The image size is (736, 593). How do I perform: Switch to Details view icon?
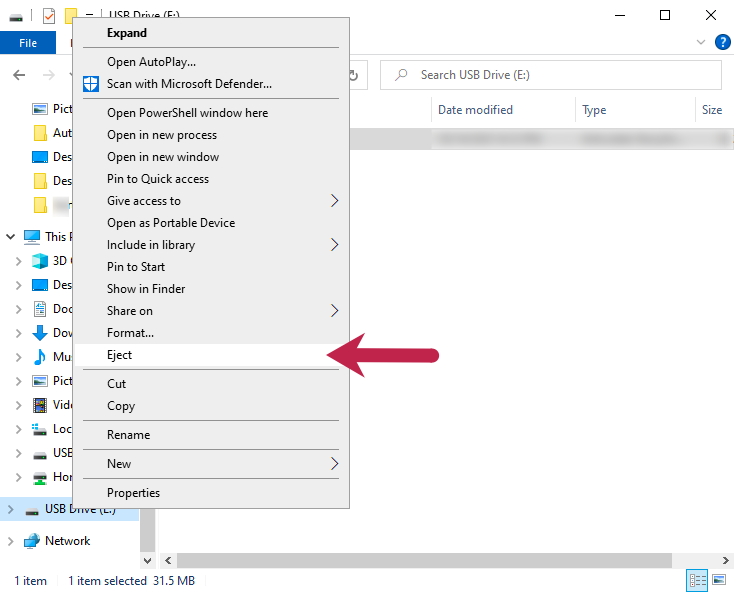(697, 581)
